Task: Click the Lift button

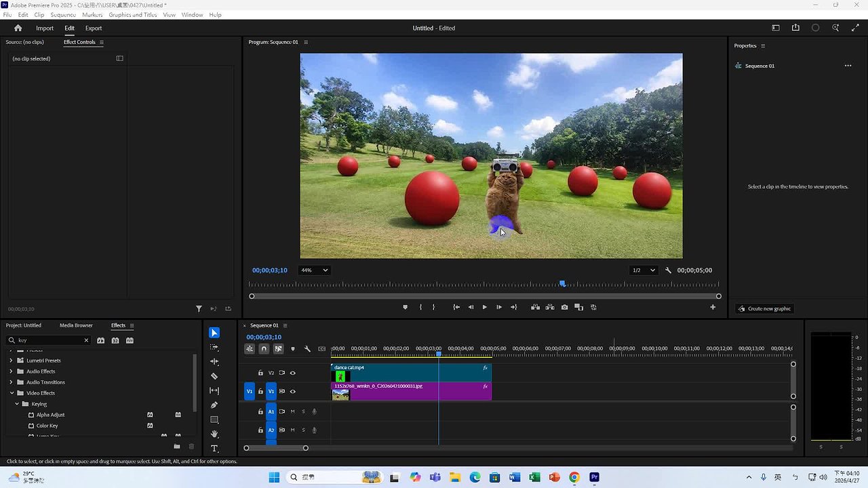Action: (x=535, y=307)
